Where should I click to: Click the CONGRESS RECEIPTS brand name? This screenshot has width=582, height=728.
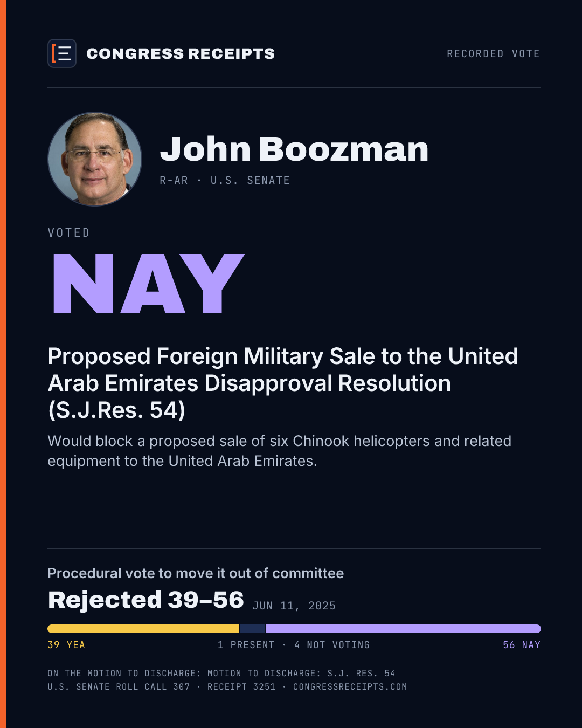point(181,53)
